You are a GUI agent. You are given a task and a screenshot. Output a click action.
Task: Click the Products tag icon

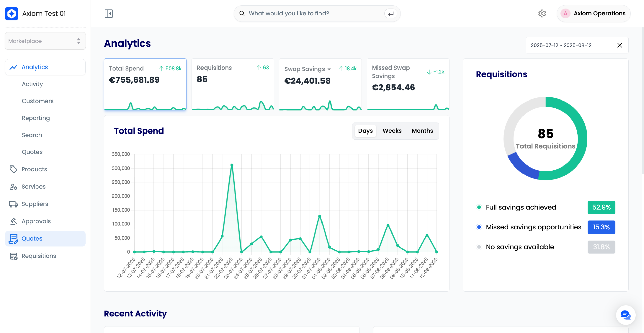13,169
